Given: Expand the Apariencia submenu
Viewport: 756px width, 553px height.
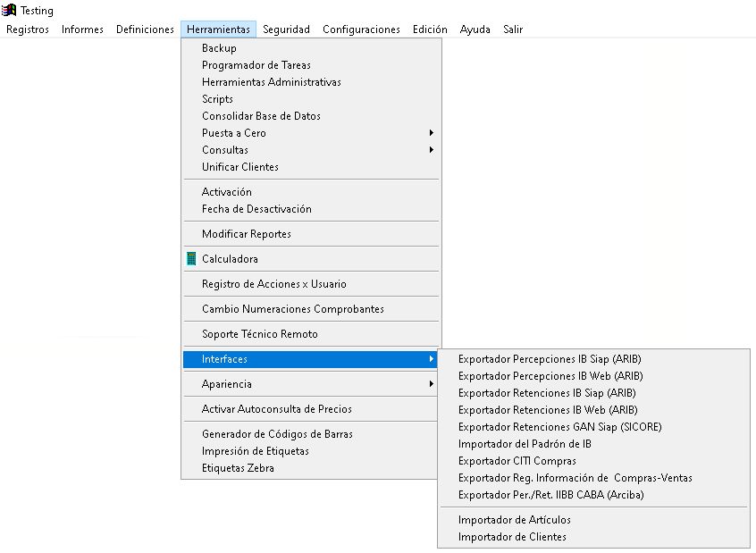Looking at the screenshot, I should pos(227,384).
